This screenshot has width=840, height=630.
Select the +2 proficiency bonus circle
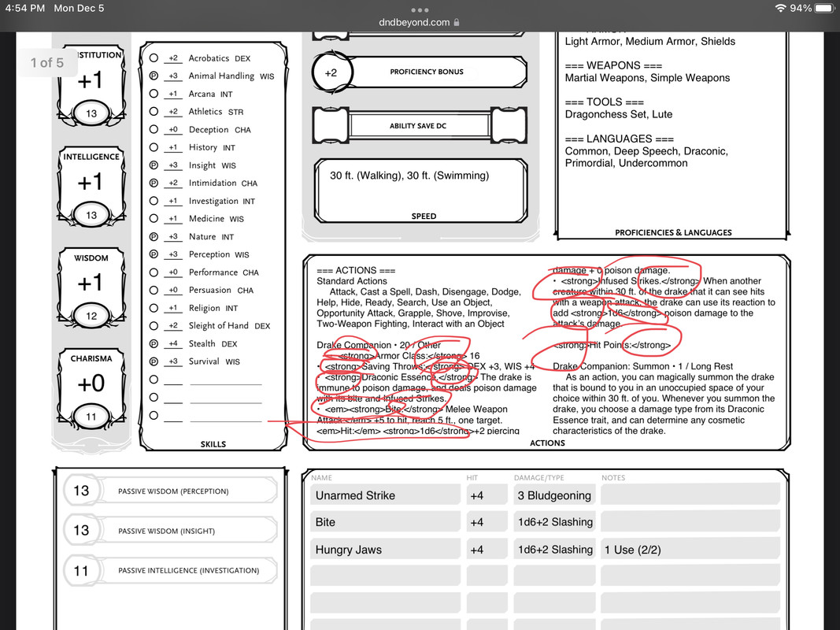[331, 72]
